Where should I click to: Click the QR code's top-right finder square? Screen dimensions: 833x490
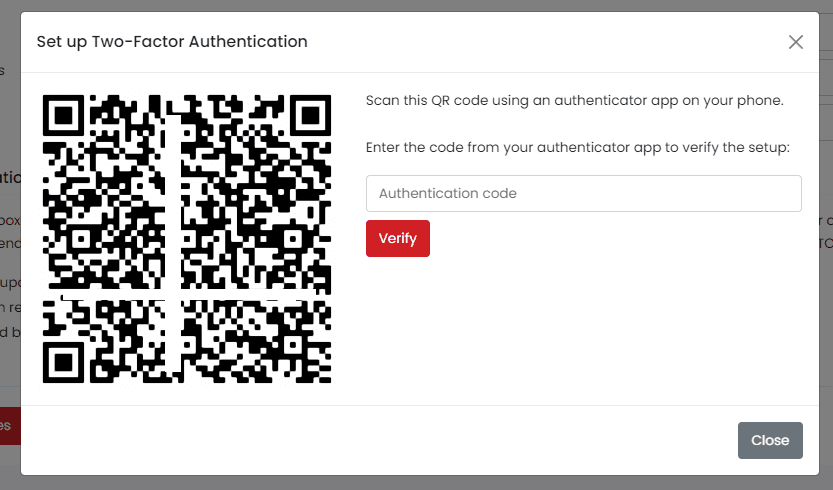[x=311, y=114]
